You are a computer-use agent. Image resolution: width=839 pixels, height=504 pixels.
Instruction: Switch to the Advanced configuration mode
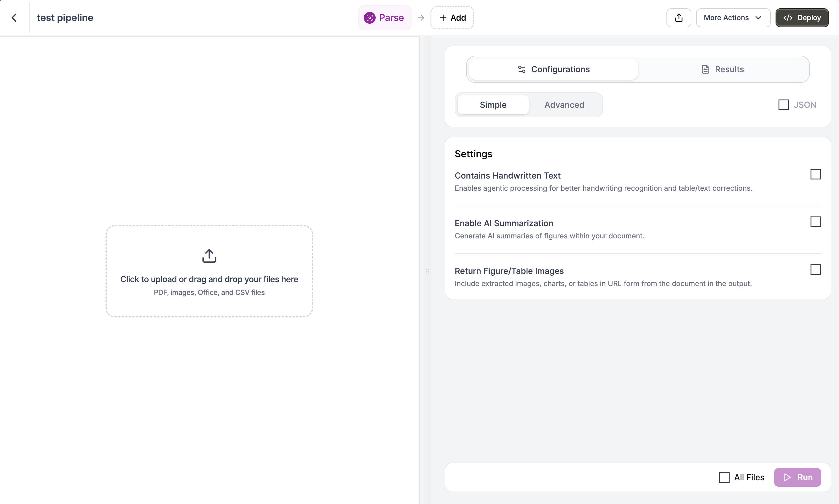(x=564, y=105)
